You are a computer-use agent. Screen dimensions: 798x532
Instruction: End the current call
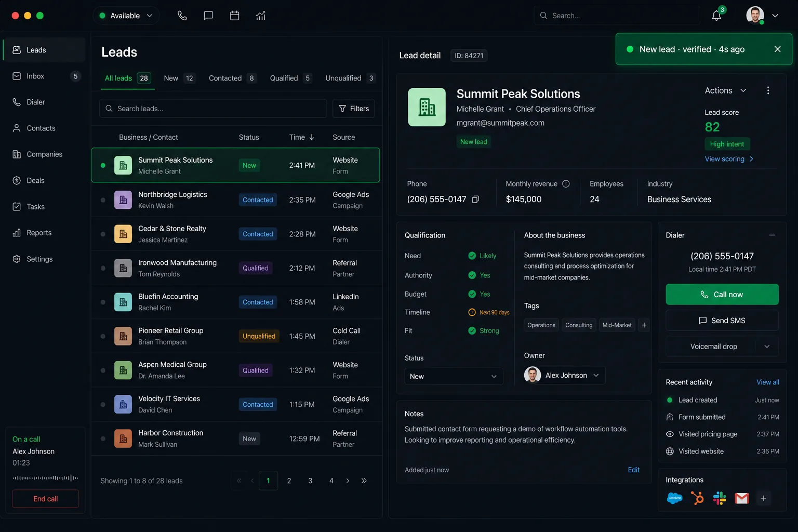46,499
